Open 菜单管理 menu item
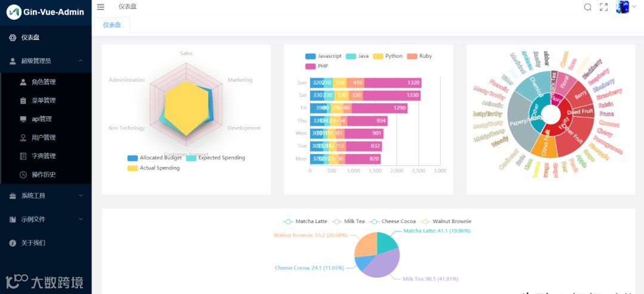The width and height of the screenshot is (644, 294). (45, 100)
